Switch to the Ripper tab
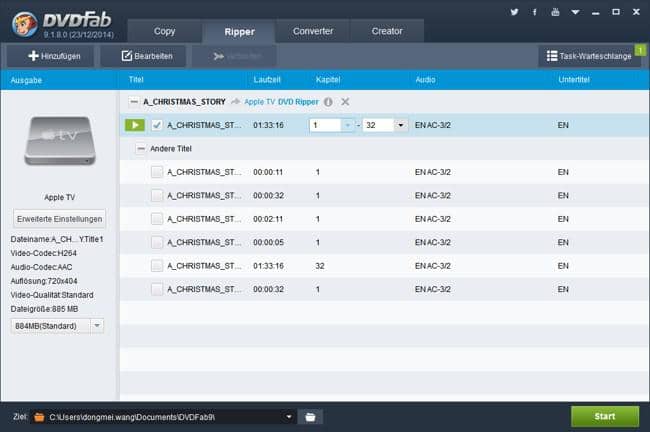Image resolution: width=650 pixels, height=432 pixels. pos(239,32)
